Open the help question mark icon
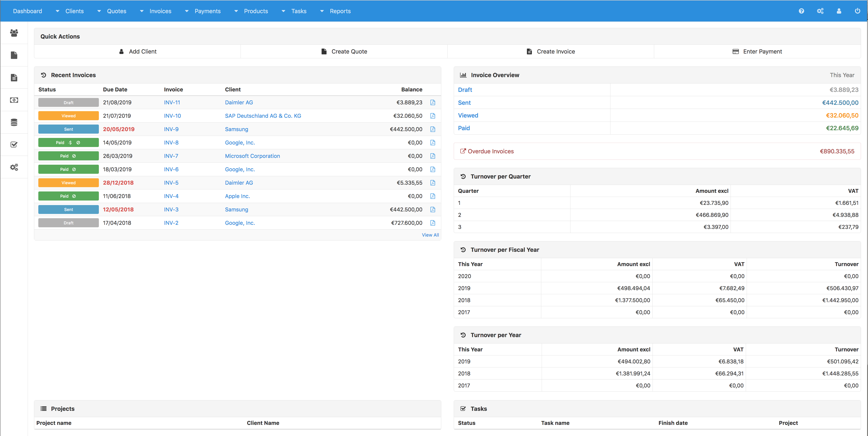Image resolution: width=868 pixels, height=436 pixels. tap(801, 11)
